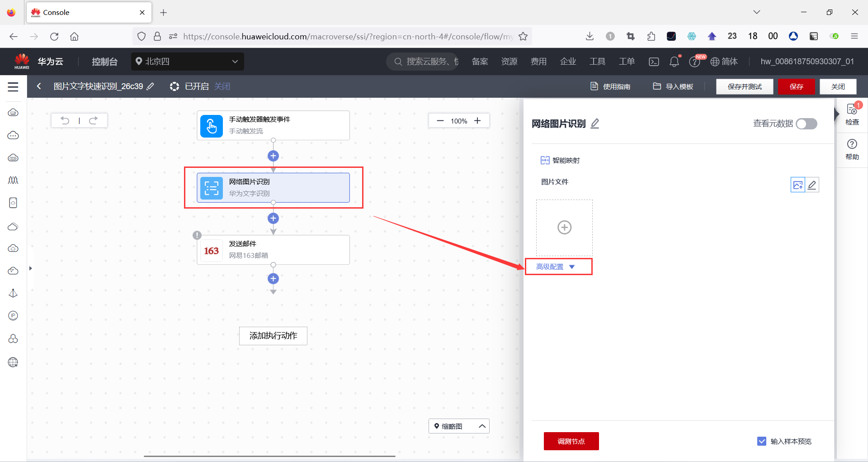Expand left sidebar with small arrow
The height and width of the screenshot is (462, 868).
click(30, 268)
